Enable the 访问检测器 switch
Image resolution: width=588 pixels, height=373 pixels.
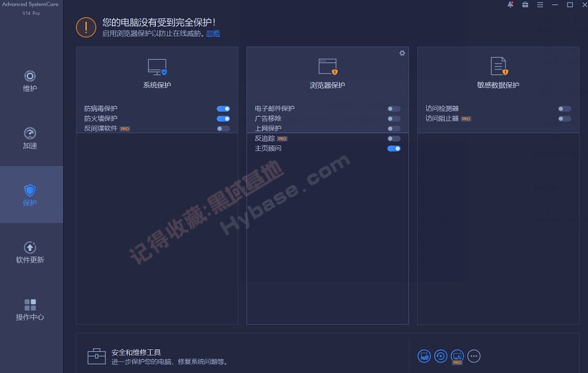pyautogui.click(x=564, y=109)
